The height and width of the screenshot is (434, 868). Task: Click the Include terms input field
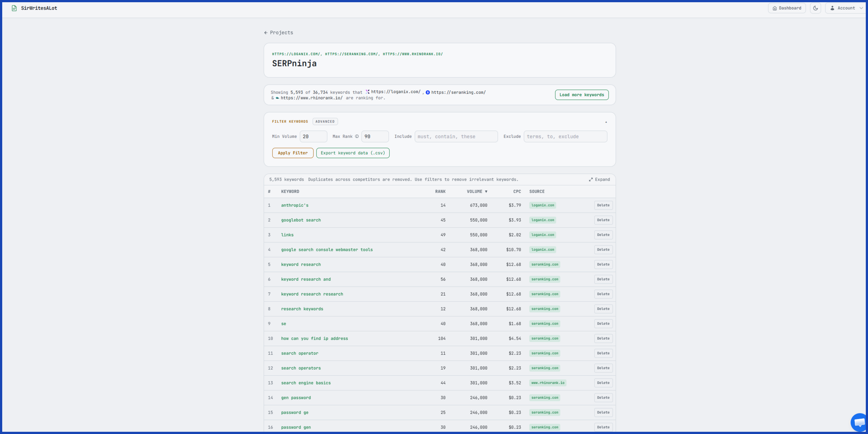[456, 136]
